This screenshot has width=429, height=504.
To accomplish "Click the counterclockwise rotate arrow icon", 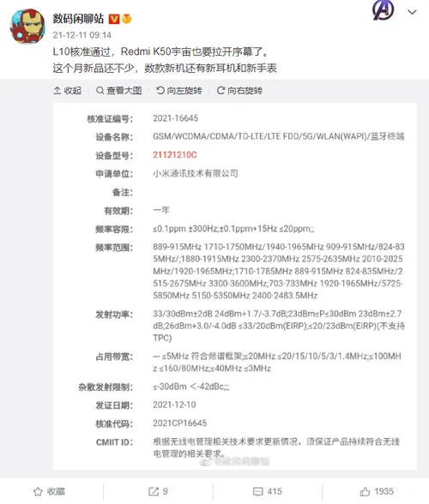I will (160, 91).
